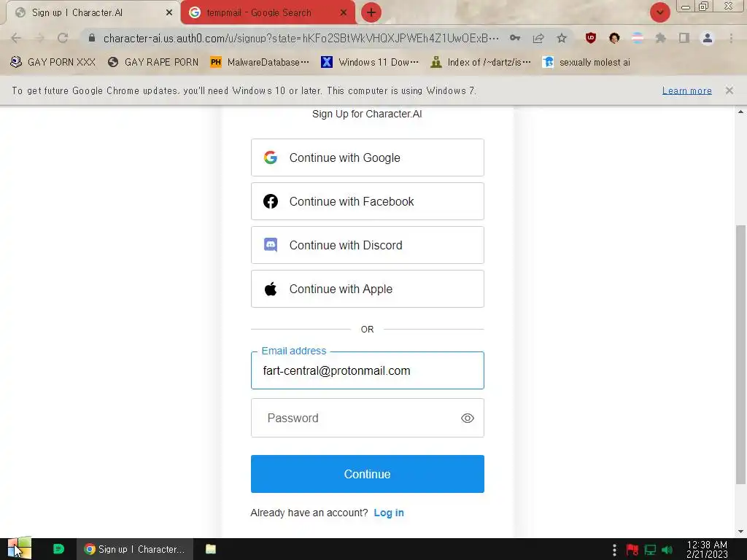This screenshot has height=560, width=747.
Task: Open the Log in link
Action: click(x=389, y=513)
